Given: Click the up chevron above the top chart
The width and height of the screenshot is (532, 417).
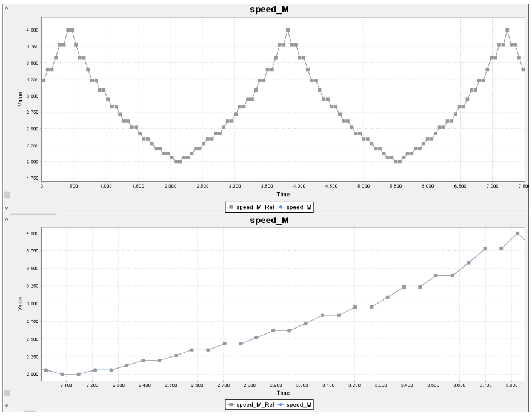Looking at the screenshot, I should pos(7,8).
